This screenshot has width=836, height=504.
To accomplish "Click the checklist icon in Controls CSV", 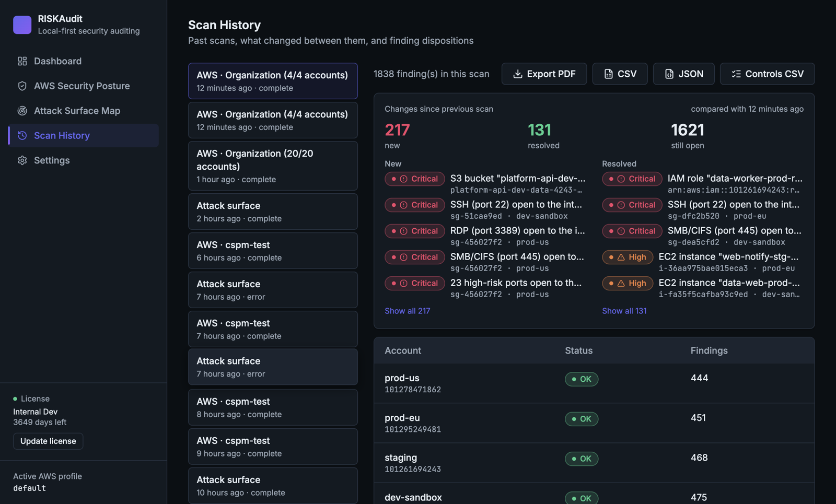I will click(x=736, y=74).
